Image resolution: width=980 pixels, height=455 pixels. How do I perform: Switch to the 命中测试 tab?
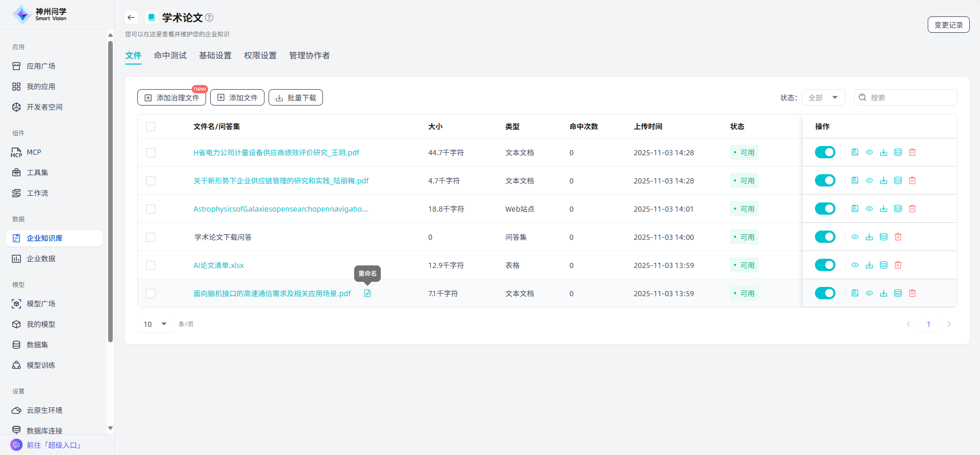click(x=170, y=55)
